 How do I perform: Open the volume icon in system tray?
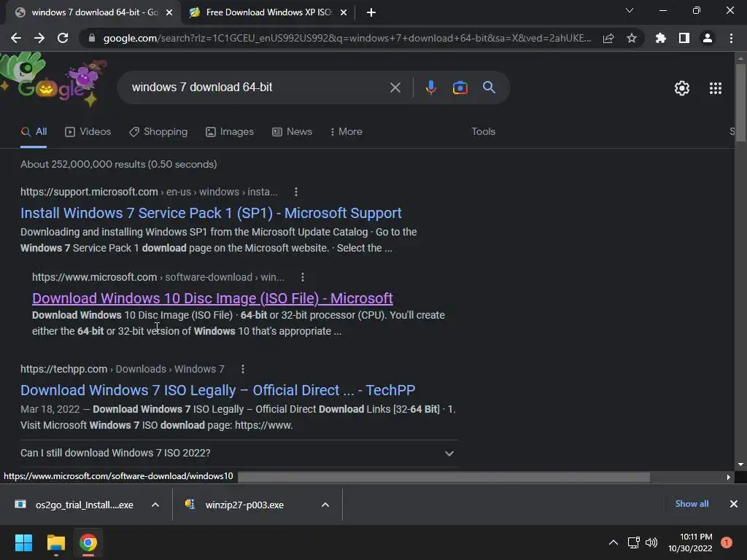[651, 542]
